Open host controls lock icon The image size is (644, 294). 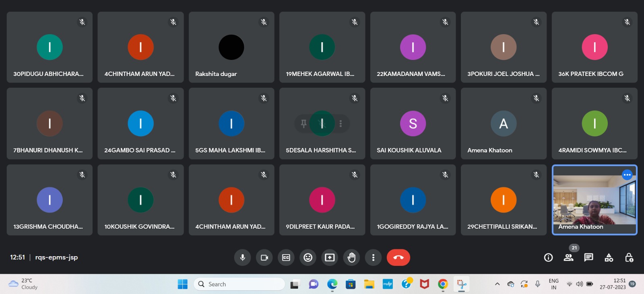tap(629, 257)
